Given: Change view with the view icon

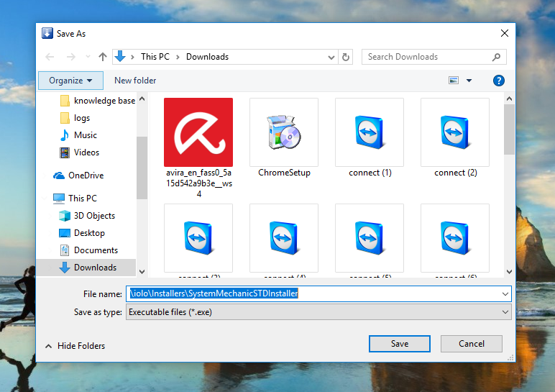Looking at the screenshot, I should (454, 81).
